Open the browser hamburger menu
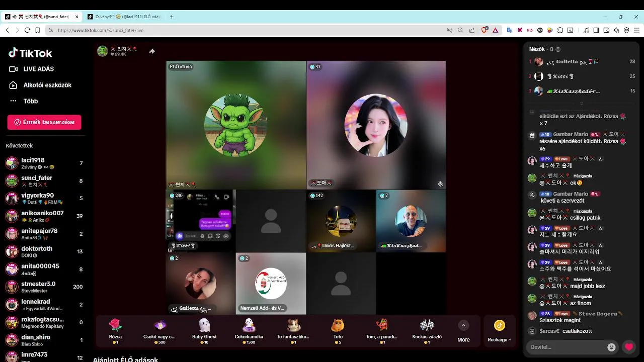 (x=636, y=30)
